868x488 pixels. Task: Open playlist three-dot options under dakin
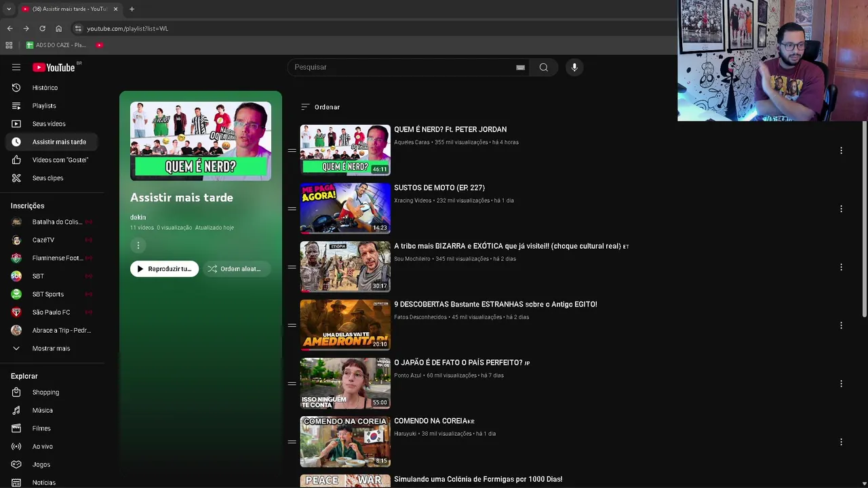click(x=138, y=245)
